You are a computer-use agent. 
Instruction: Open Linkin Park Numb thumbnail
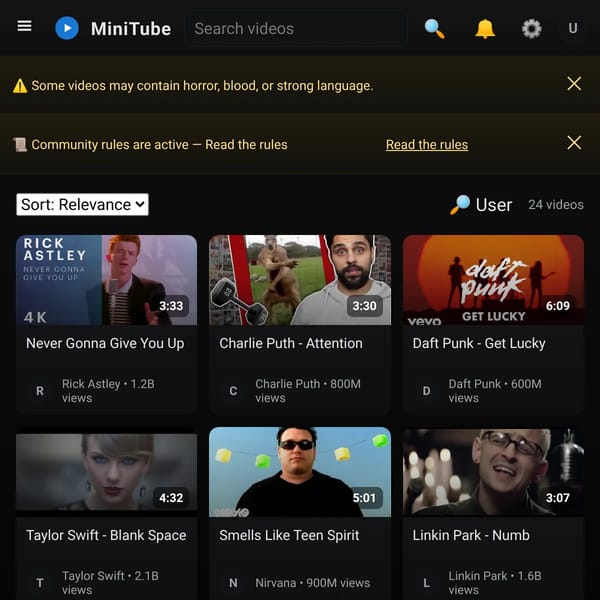(x=493, y=472)
